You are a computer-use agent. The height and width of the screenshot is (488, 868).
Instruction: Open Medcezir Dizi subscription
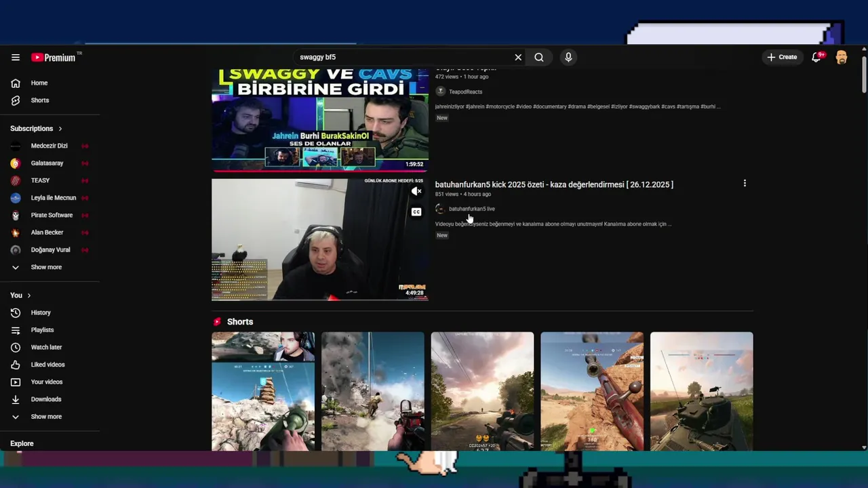[50, 146]
